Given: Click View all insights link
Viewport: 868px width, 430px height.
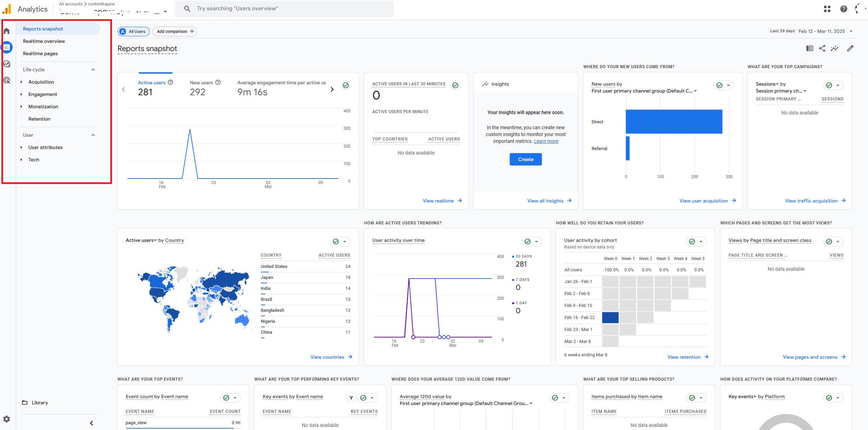Looking at the screenshot, I should point(549,201).
